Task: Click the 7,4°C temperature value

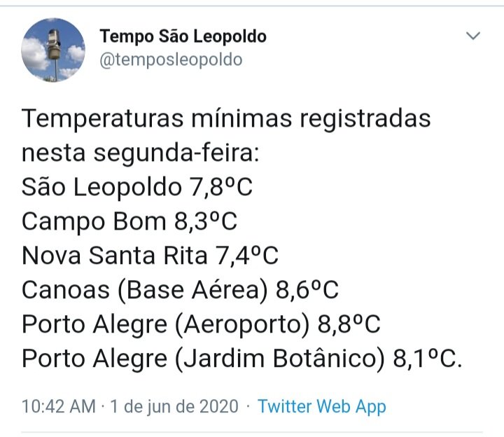Action: 247,256
